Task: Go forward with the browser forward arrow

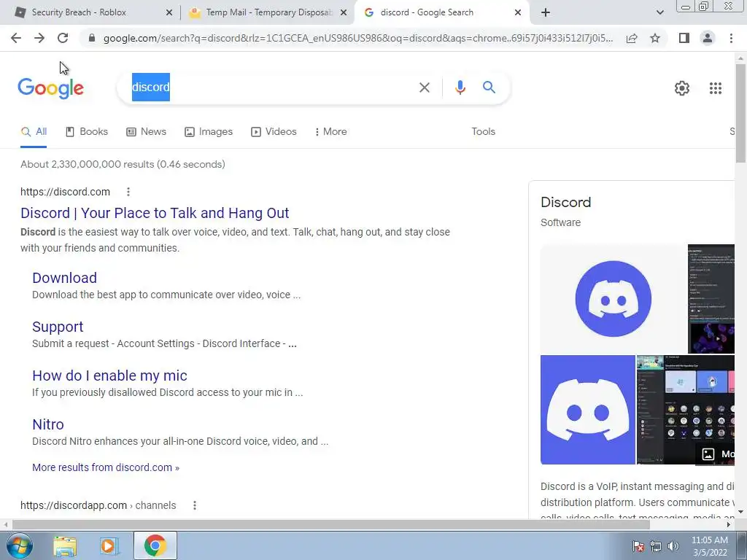Action: coord(39,38)
